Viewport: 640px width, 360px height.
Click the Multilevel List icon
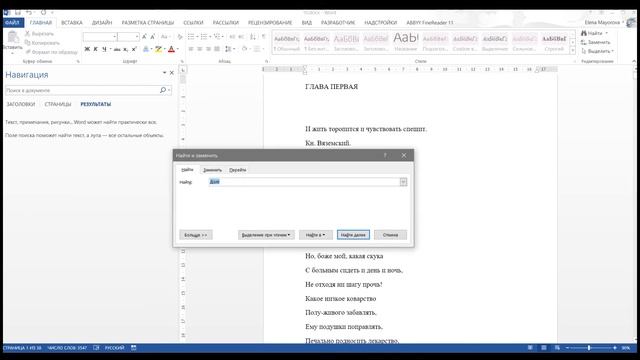tap(217, 37)
